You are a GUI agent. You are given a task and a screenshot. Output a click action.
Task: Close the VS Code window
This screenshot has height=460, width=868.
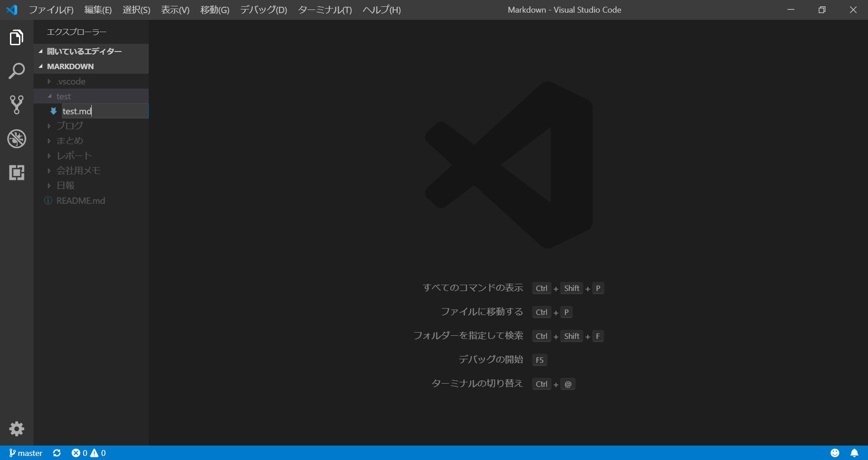(x=853, y=9)
